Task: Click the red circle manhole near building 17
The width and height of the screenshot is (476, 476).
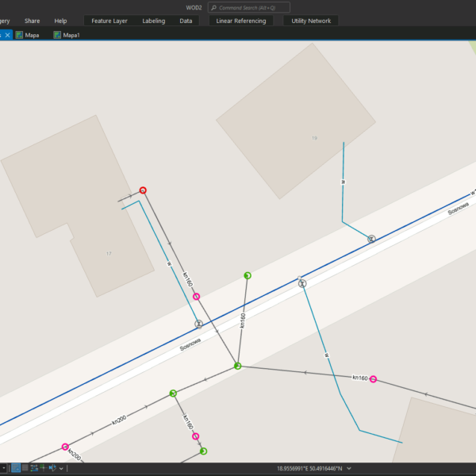Action: pyautogui.click(x=143, y=190)
